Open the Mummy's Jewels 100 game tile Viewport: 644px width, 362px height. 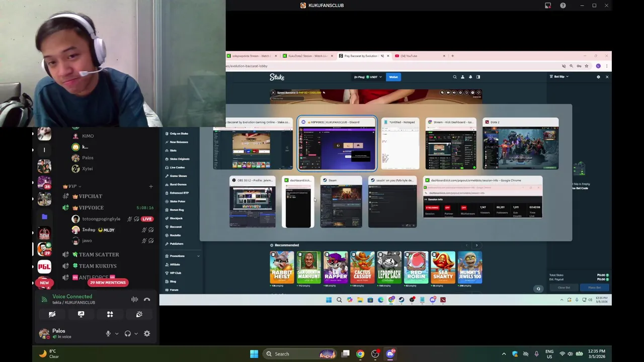(470, 267)
